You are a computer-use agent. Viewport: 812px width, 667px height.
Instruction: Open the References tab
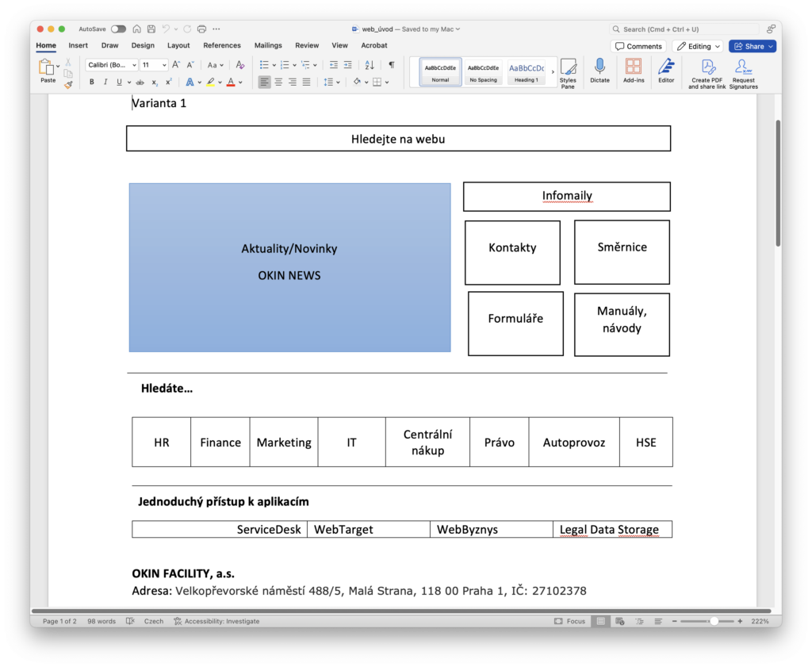[222, 45]
